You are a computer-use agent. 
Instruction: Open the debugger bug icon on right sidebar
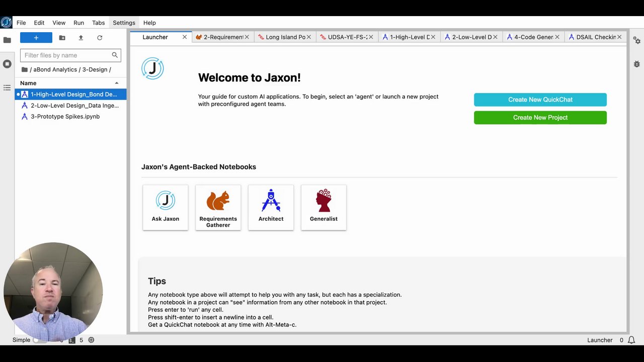[636, 64]
